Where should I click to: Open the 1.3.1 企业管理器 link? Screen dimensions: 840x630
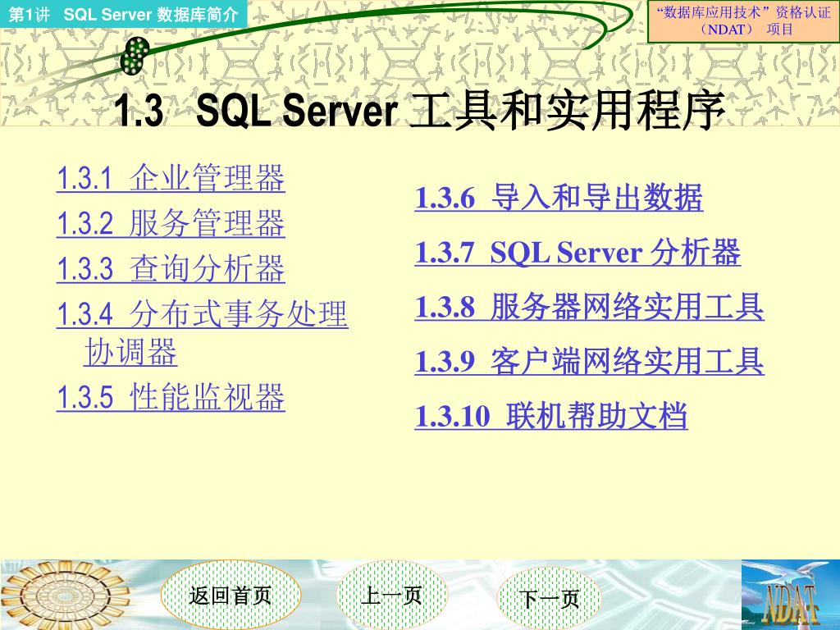pos(171,178)
